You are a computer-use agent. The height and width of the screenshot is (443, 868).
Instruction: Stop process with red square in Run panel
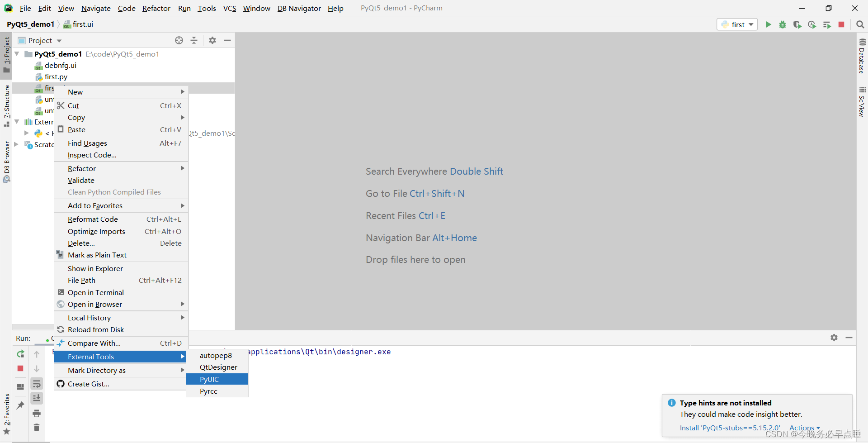point(20,368)
